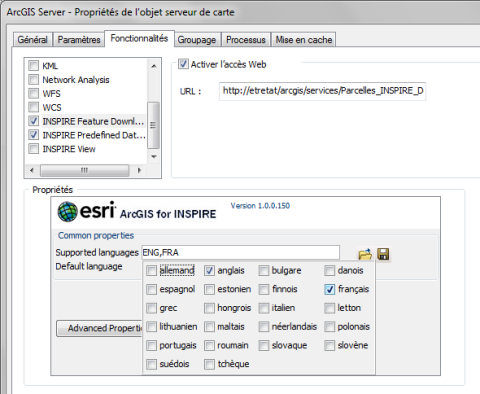This screenshot has width=480, height=394.
Task: Switch to Mise en cache tab
Action: [x=304, y=40]
